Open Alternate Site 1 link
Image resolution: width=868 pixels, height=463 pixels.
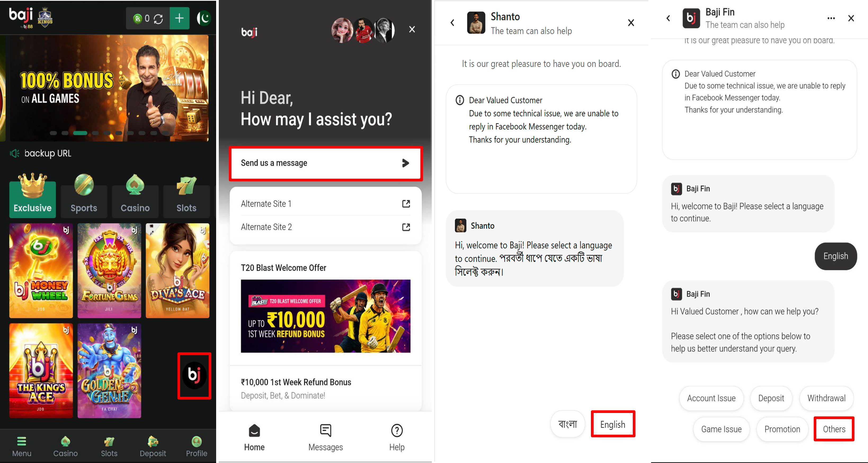point(326,204)
